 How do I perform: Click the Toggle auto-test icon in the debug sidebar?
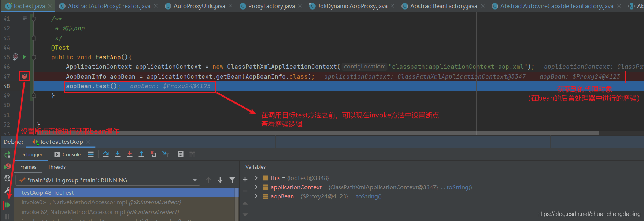click(7, 179)
